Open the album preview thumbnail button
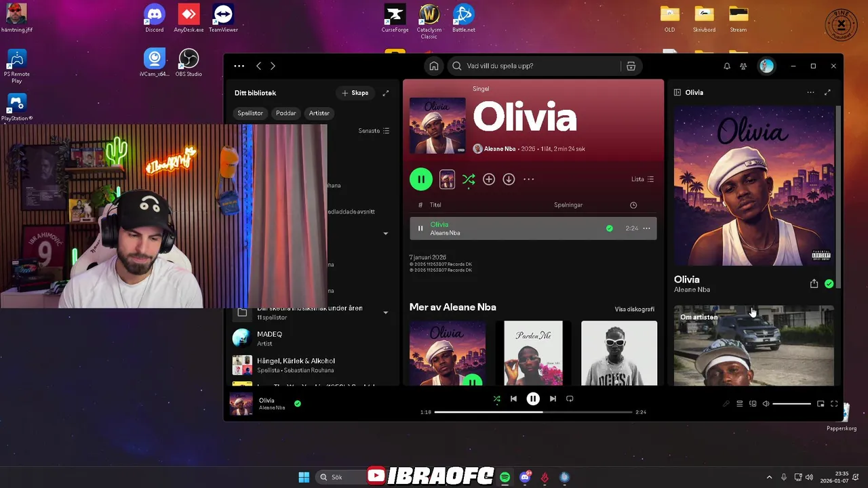This screenshot has height=488, width=868. coord(447,179)
